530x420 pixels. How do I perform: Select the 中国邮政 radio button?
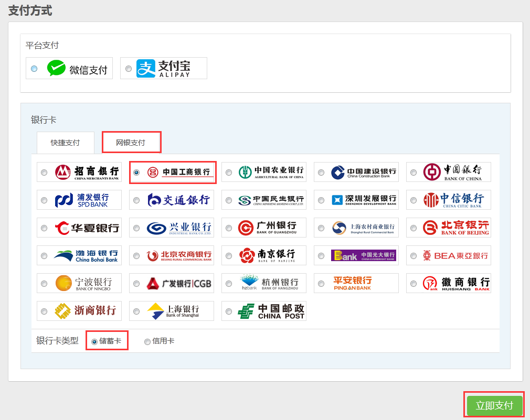tap(229, 311)
